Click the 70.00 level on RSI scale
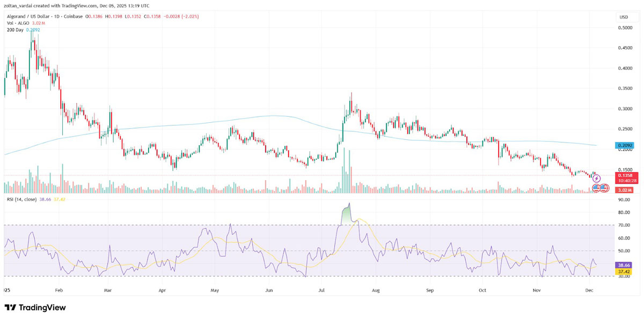The width and height of the screenshot is (644, 319). tap(624, 225)
